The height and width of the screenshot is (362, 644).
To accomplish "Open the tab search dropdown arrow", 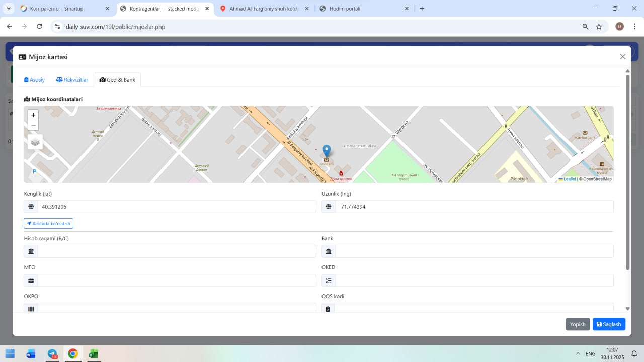I will coord(9,9).
